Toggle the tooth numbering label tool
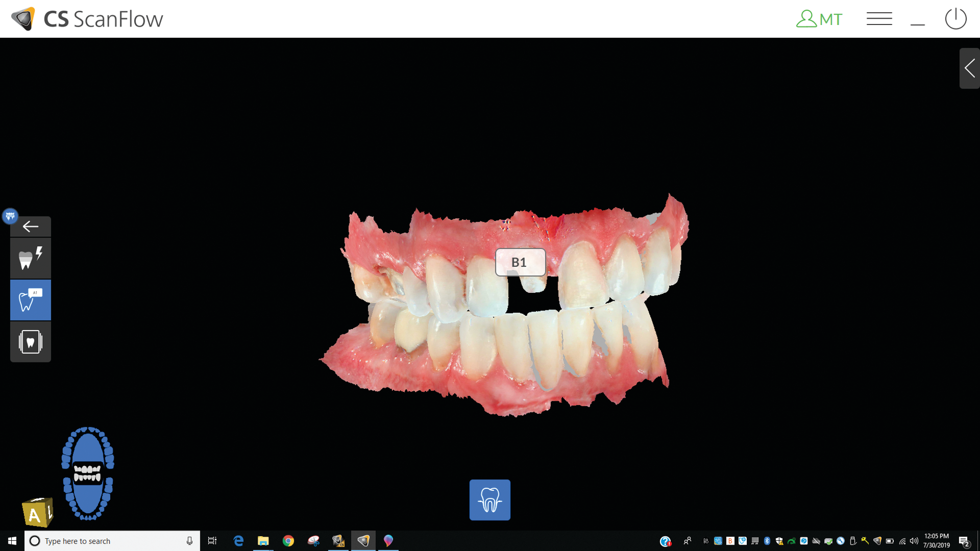Image resolution: width=980 pixels, height=551 pixels. tap(31, 300)
